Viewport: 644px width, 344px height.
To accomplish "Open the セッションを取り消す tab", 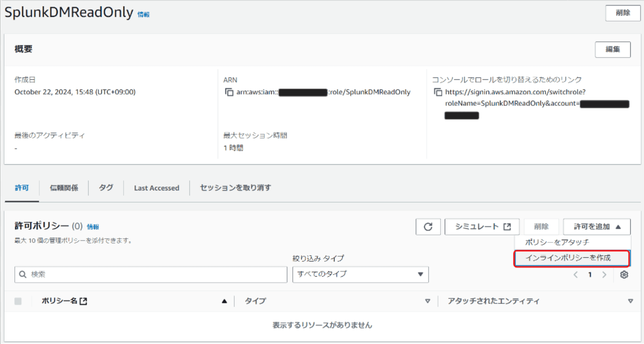I will pyautogui.click(x=235, y=188).
